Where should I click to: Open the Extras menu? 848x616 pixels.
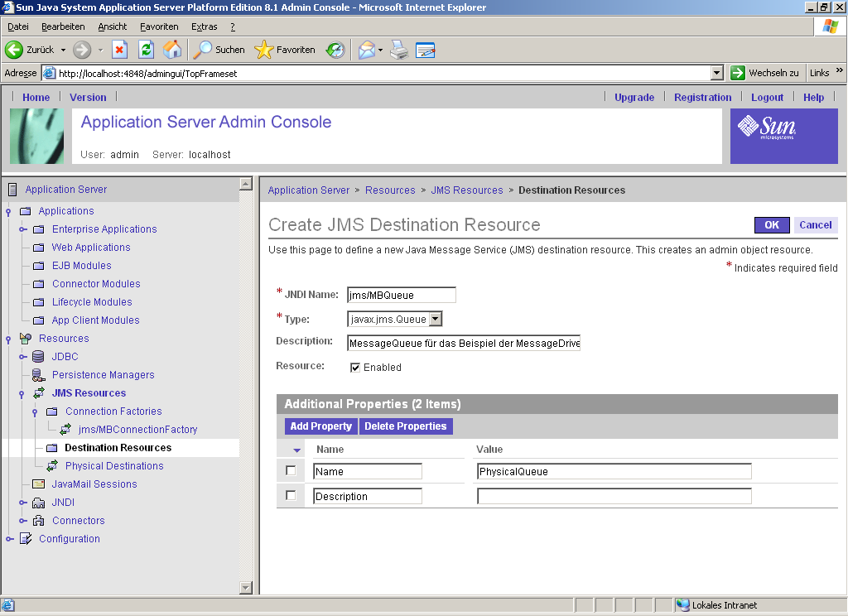(204, 26)
